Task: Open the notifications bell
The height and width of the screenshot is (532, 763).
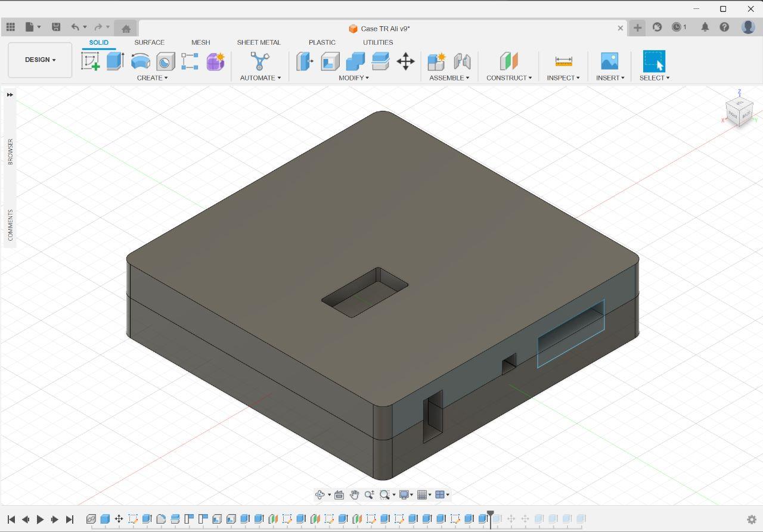Action: (705, 27)
